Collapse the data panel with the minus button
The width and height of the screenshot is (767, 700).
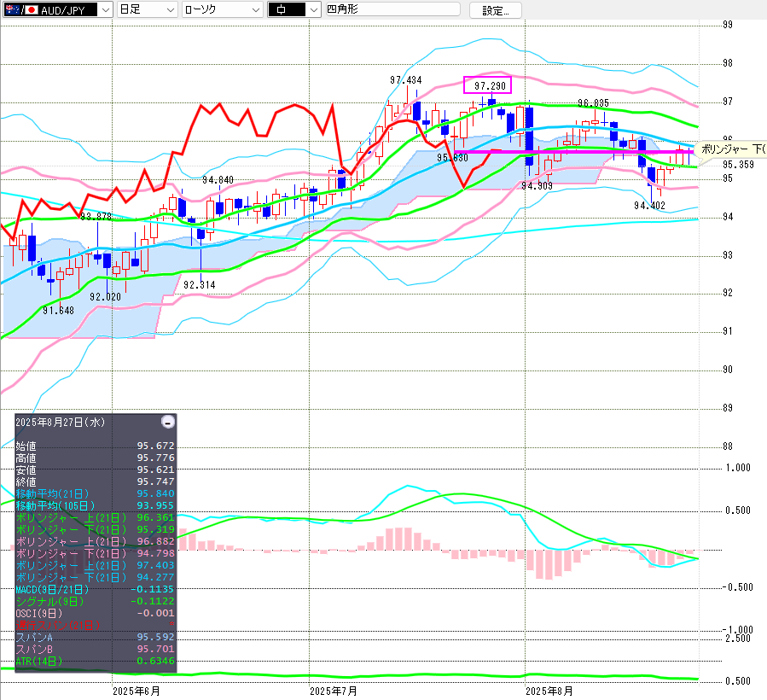point(168,422)
